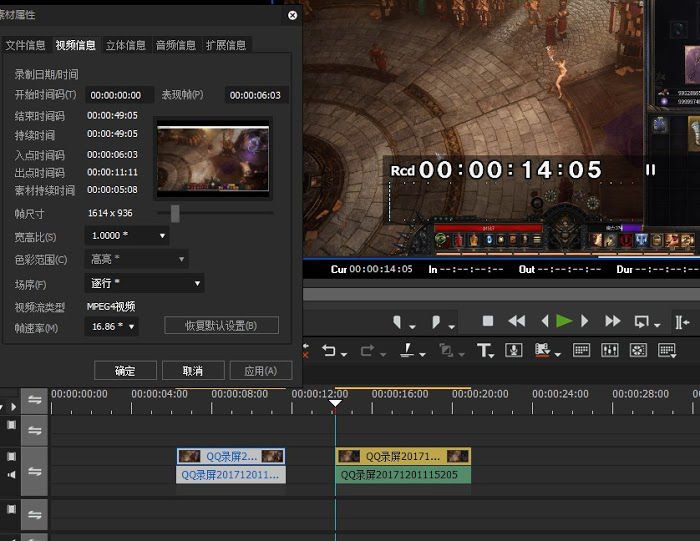Click the rightmost grid icon in timeline toolbar

point(667,350)
